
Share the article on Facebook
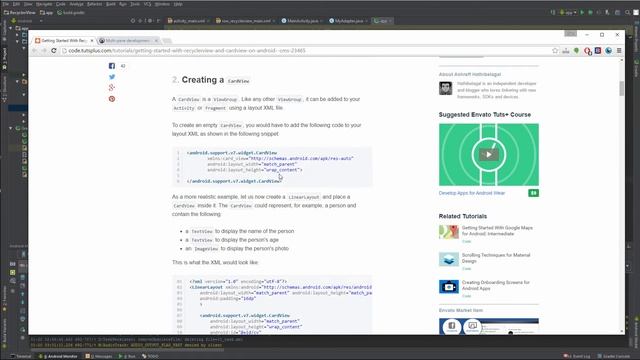pos(112,66)
